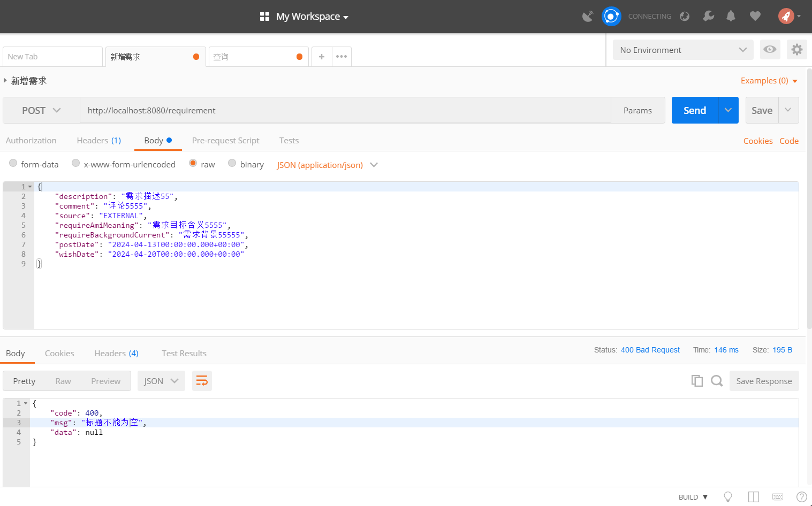Expand the No Environment selector
The image size is (812, 506).
tap(682, 50)
